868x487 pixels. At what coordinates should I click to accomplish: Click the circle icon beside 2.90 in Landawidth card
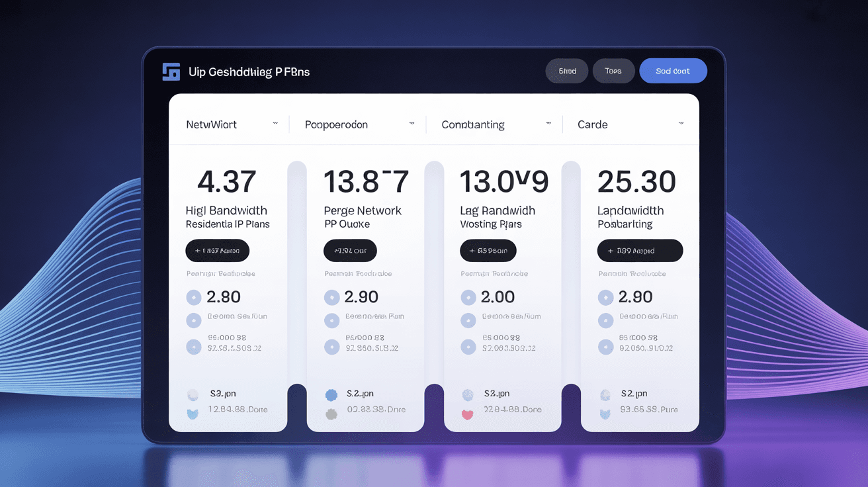pos(605,297)
